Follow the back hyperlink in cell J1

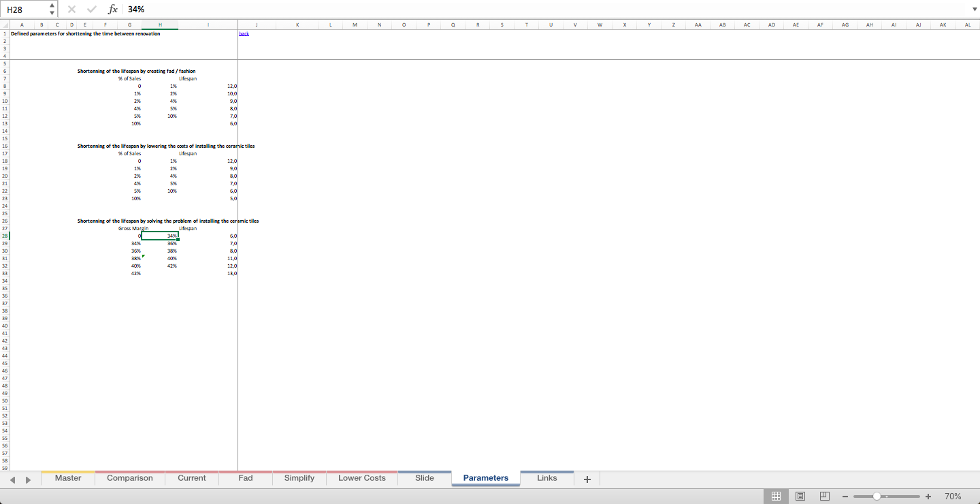(243, 33)
